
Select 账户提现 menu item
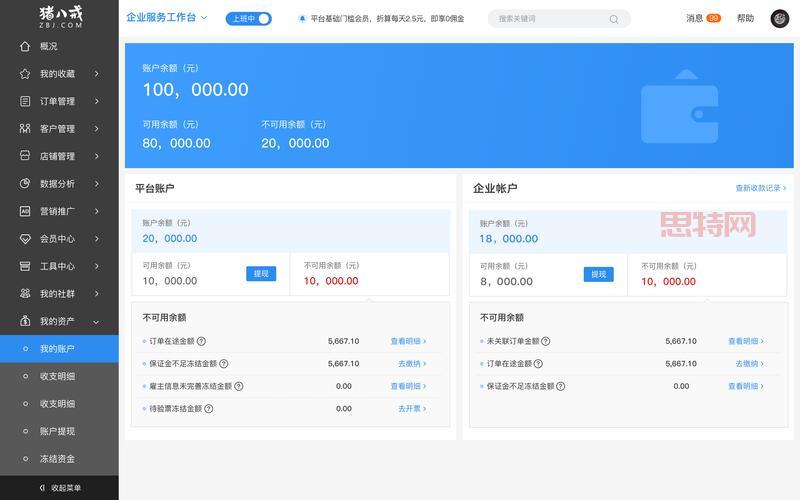[59, 432]
